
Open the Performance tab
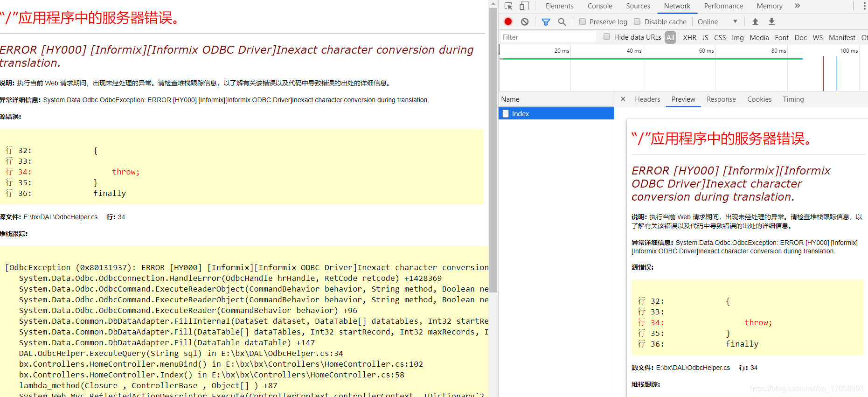click(x=723, y=6)
